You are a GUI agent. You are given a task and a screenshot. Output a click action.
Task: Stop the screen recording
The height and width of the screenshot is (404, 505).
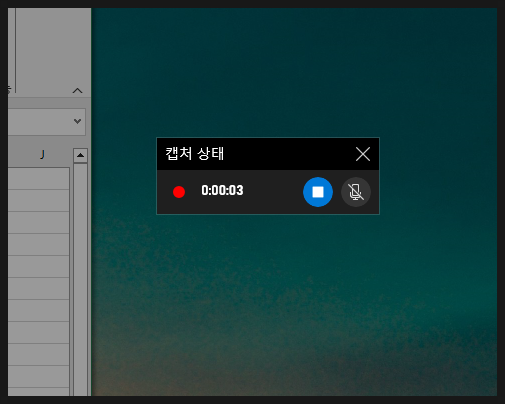click(318, 192)
